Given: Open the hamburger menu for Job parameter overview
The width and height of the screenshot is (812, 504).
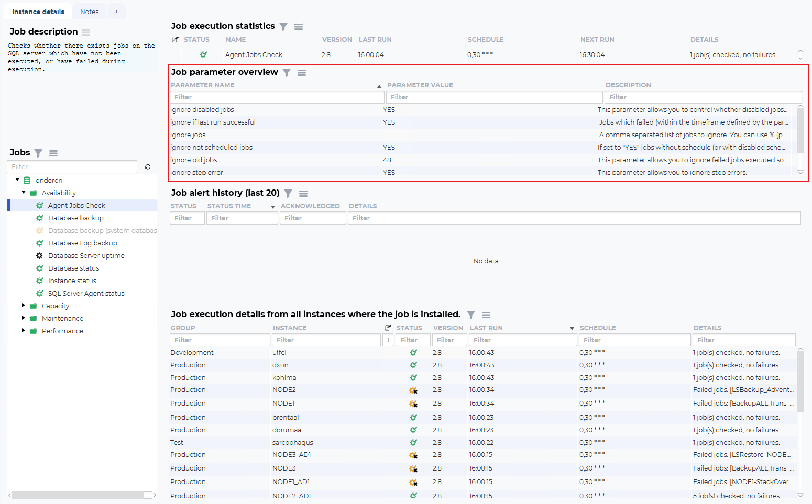Looking at the screenshot, I should click(x=302, y=73).
